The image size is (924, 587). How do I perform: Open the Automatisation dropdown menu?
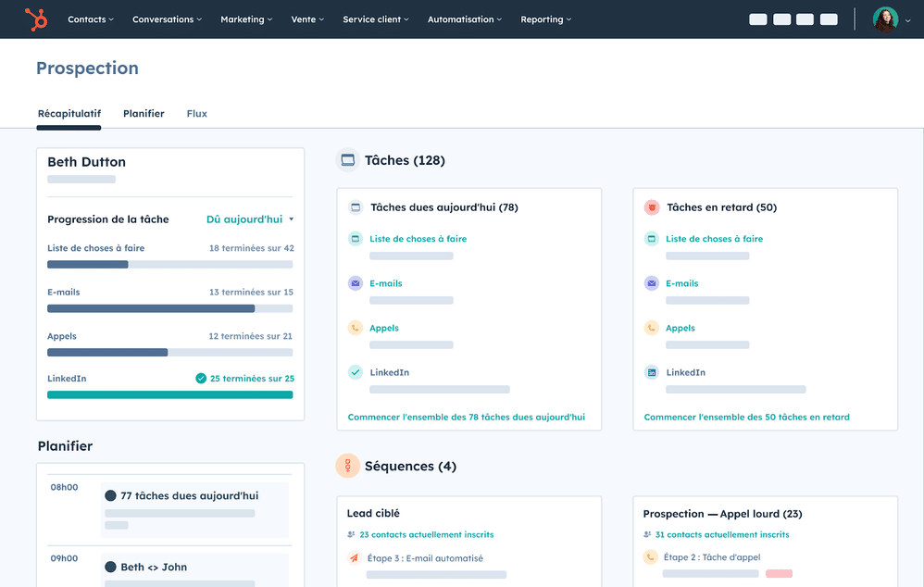(x=464, y=19)
